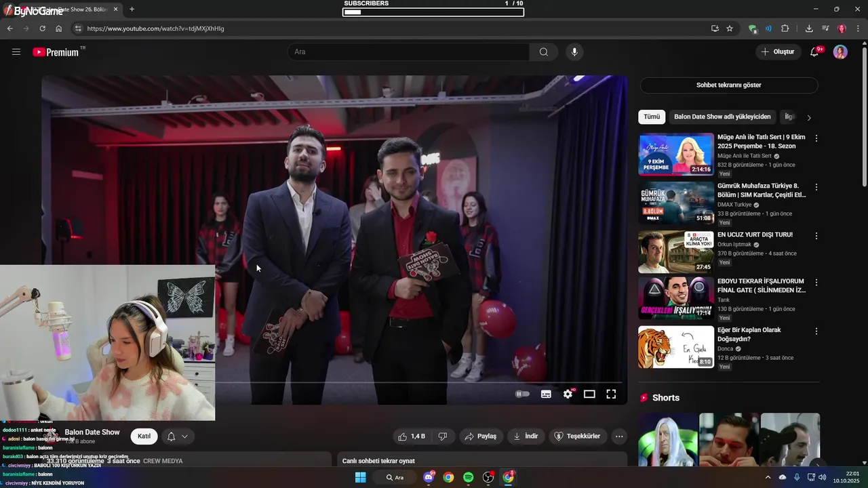Open a new browser tab
This screenshot has width=868, height=488.
[x=132, y=9]
